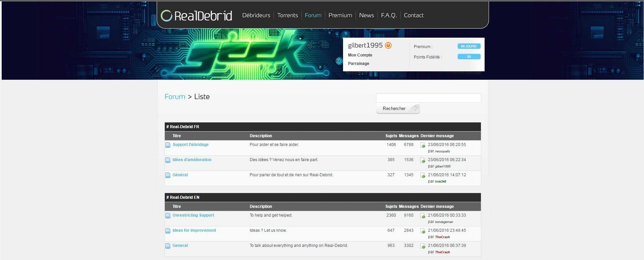Click the date 21/06/2016 23:49:45
The height and width of the screenshot is (260, 644).
447,230
